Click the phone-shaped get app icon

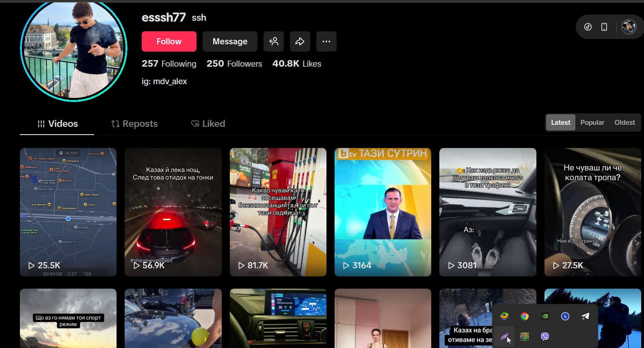(x=604, y=27)
